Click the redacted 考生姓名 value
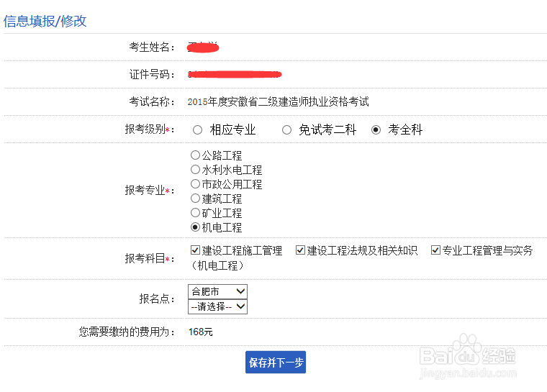The image size is (547, 392). tap(202, 47)
